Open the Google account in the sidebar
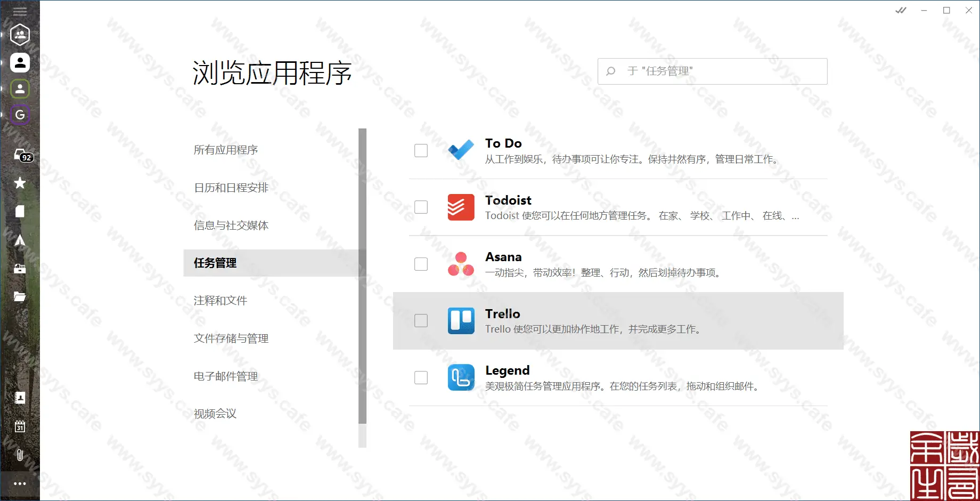Screen dimensions: 980x501 [20, 114]
